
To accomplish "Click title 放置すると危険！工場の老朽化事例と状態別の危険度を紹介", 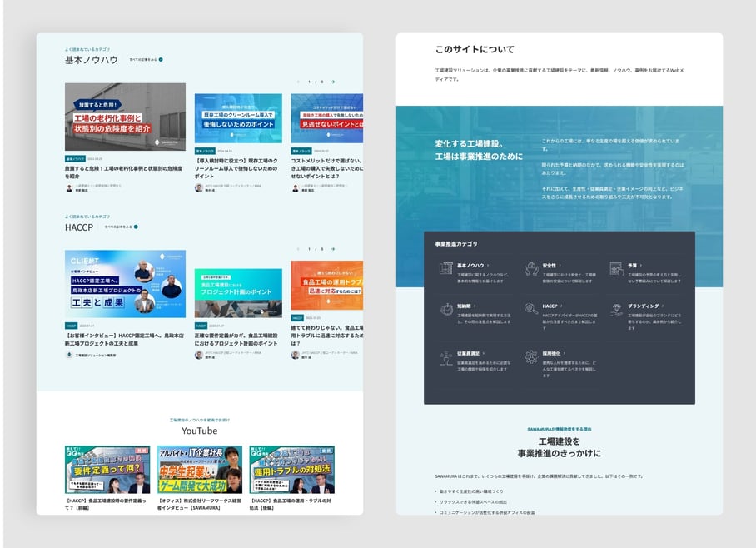I will click(123, 172).
